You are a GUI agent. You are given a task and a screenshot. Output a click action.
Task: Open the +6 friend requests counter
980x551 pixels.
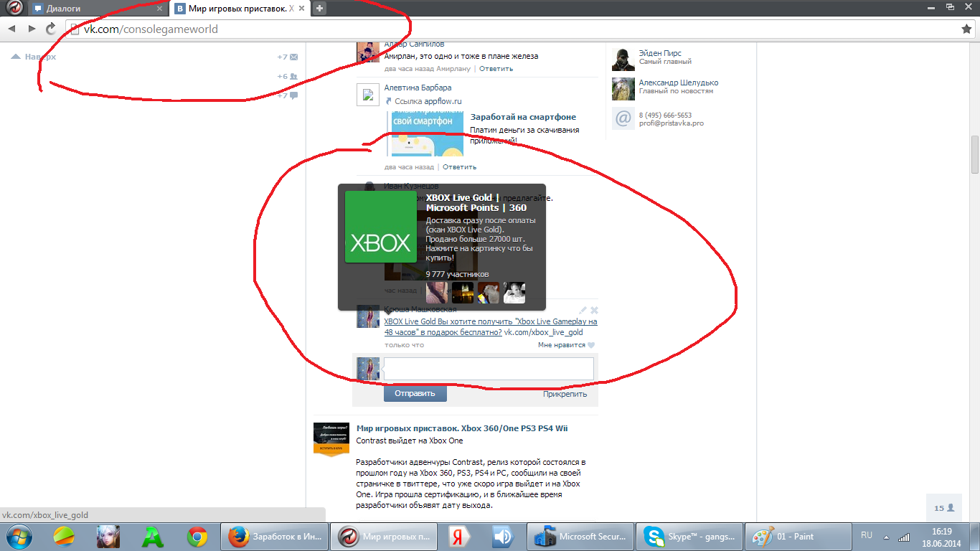pyautogui.click(x=288, y=76)
